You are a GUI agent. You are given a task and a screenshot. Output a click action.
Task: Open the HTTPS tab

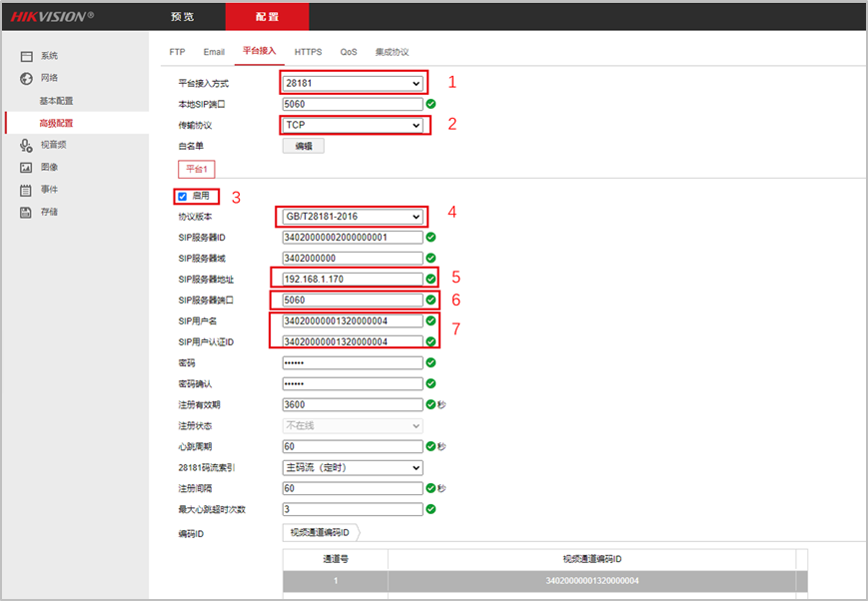308,52
